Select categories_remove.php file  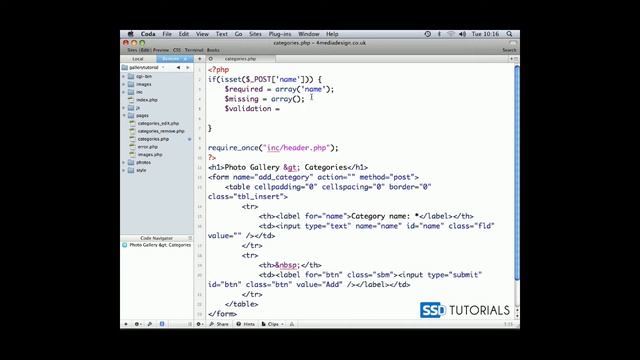(x=161, y=131)
